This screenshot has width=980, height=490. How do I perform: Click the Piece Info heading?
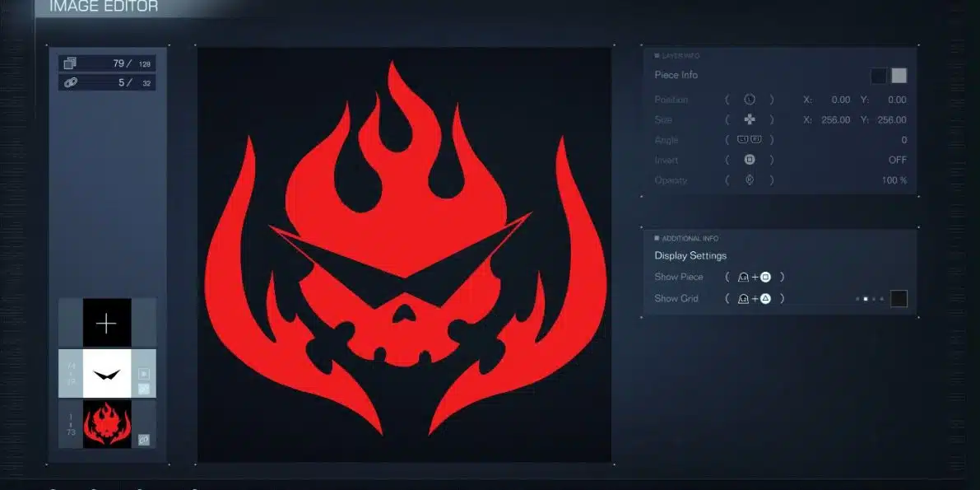click(x=676, y=75)
